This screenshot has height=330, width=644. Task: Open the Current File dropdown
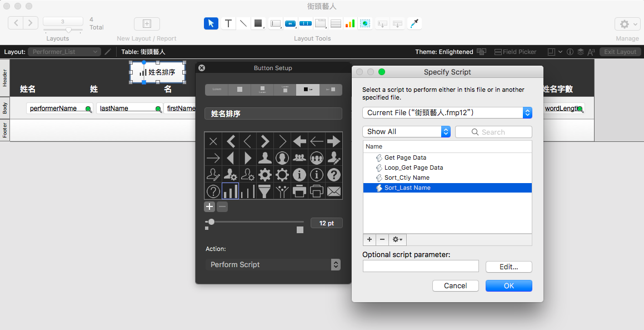click(447, 113)
